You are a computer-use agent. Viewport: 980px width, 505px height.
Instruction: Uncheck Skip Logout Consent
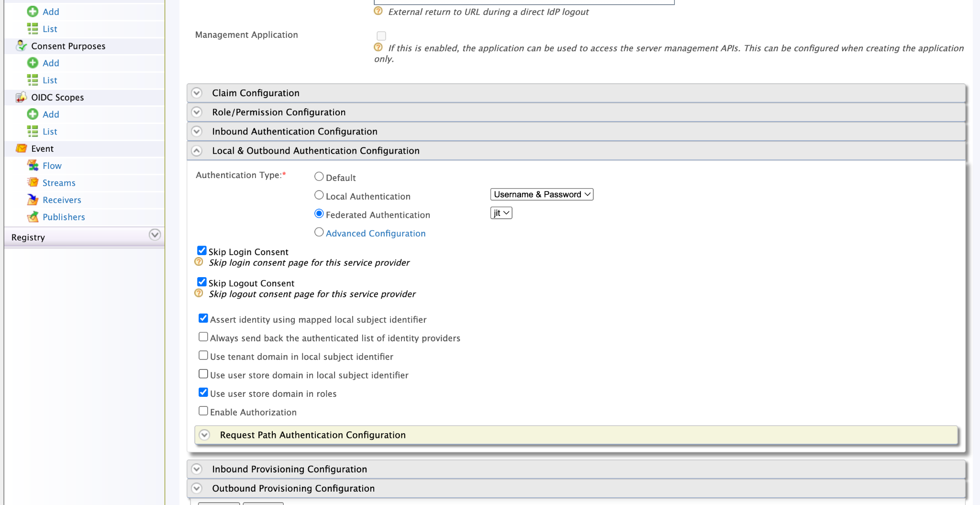click(x=202, y=282)
